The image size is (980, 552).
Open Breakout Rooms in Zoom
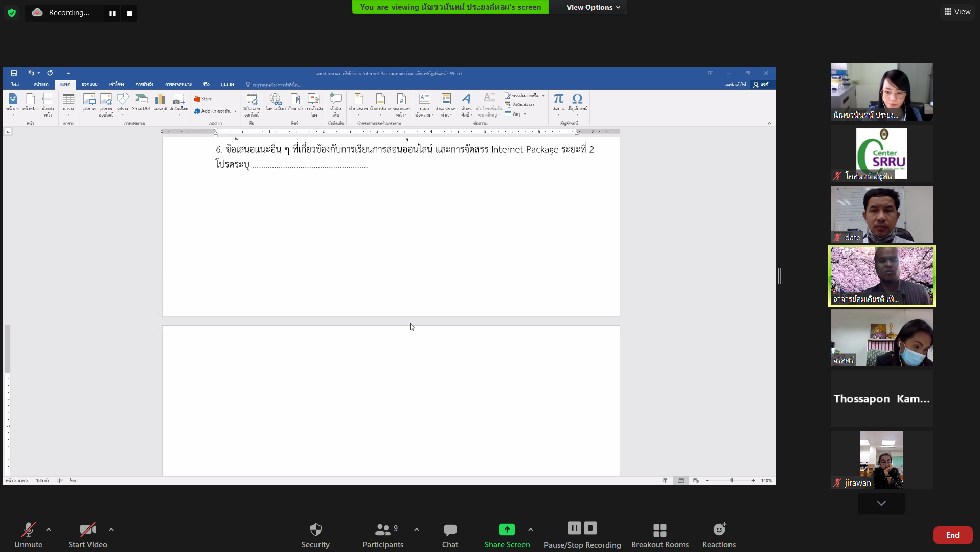pos(659,535)
